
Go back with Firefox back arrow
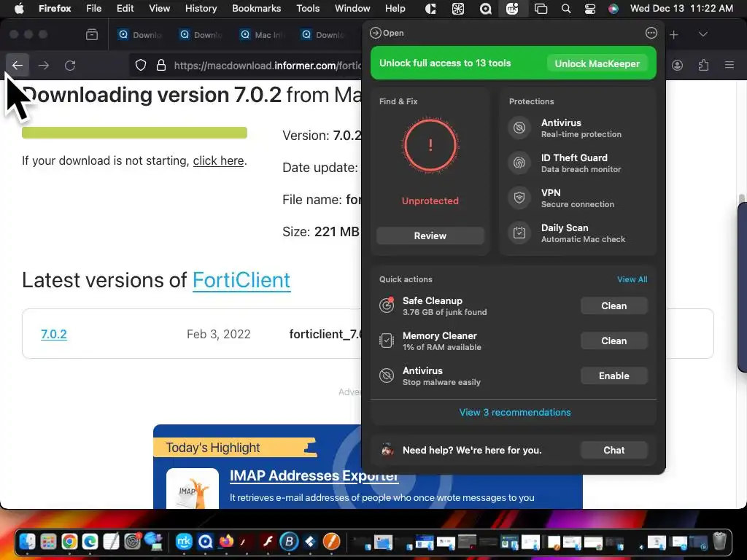[18, 65]
